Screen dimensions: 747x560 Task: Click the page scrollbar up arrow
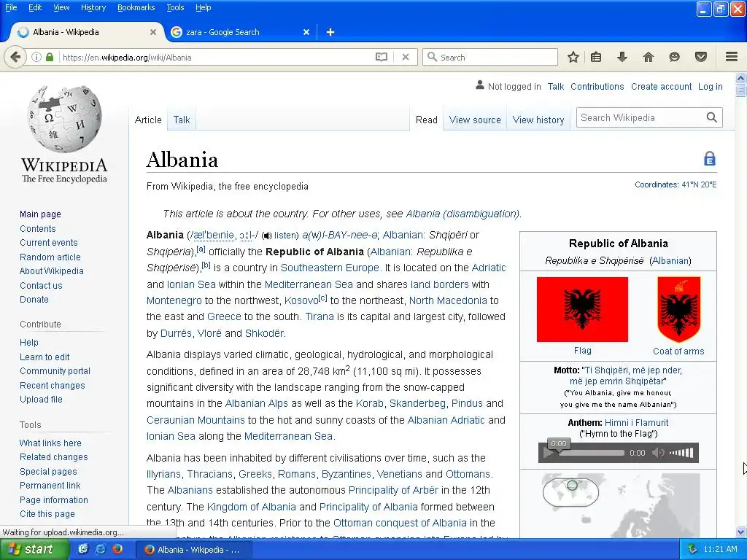[x=741, y=78]
